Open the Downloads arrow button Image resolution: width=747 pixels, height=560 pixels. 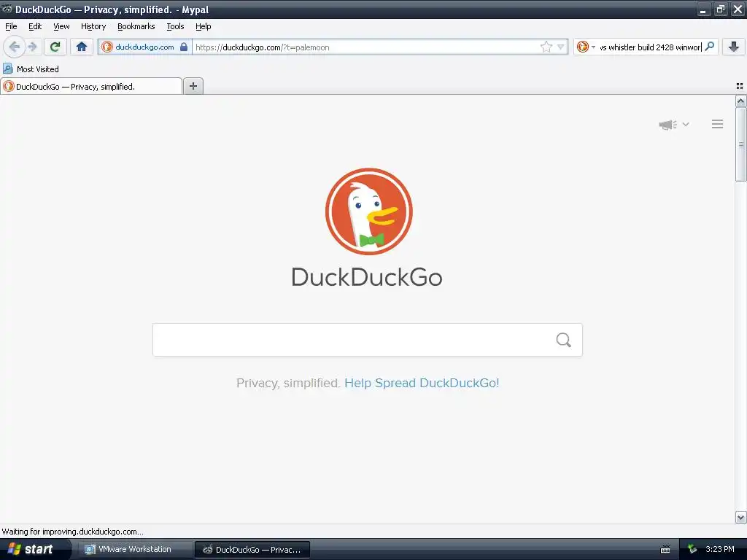(x=734, y=47)
